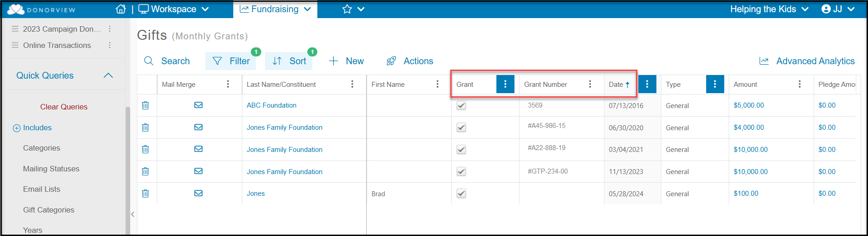The image size is (868, 236).
Task: Toggle Grant checkbox for ABC Foundation
Action: (x=461, y=105)
